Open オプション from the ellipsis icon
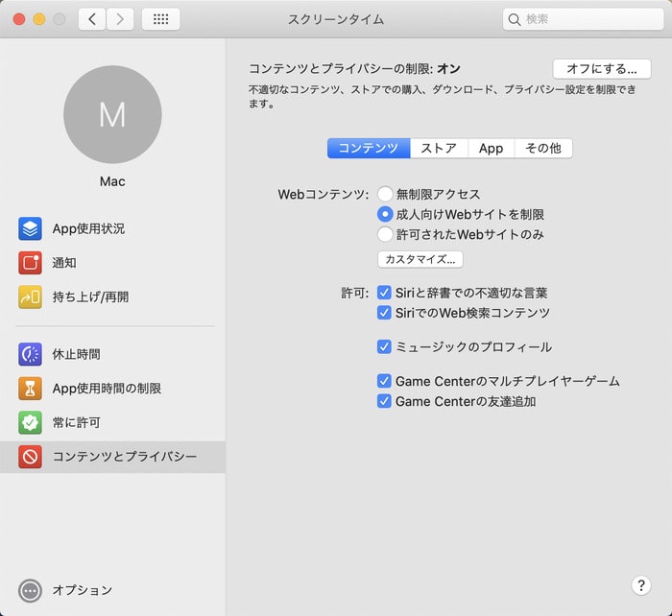 (30, 590)
